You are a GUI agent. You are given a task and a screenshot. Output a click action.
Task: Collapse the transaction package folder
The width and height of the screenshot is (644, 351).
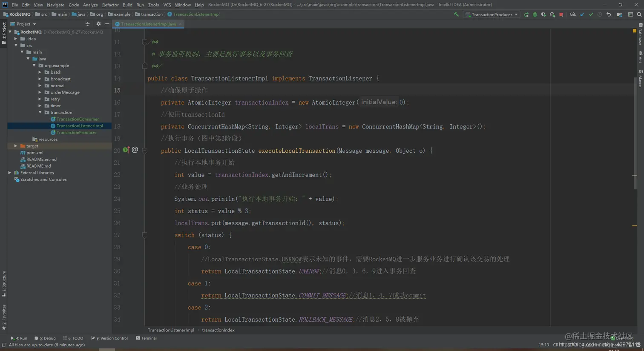[40, 112]
